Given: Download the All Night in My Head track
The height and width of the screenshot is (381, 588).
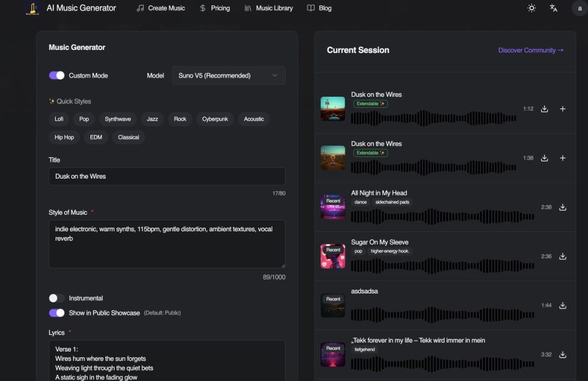Looking at the screenshot, I should 563,206.
